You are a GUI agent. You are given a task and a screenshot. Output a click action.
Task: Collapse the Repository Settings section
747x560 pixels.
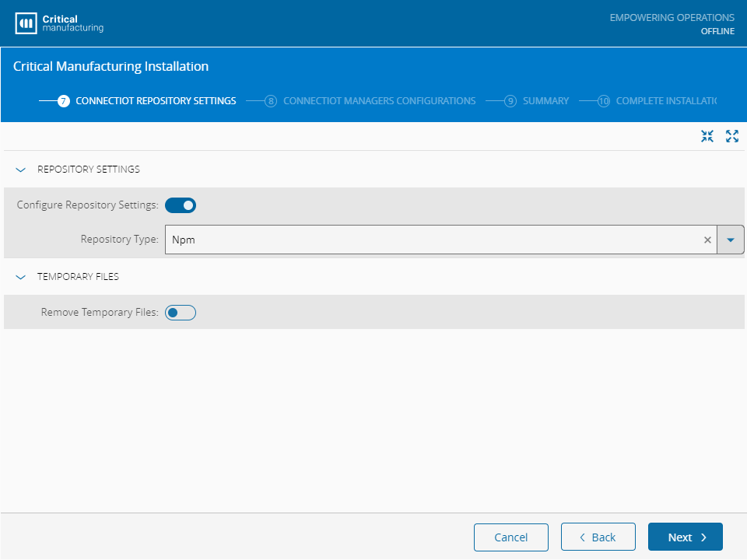(x=21, y=170)
